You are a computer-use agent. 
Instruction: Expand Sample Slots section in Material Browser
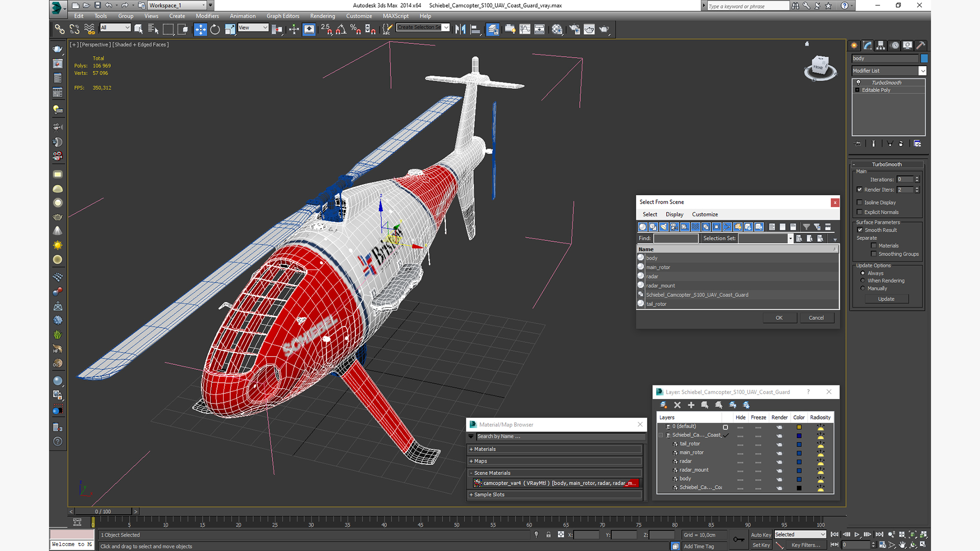[471, 494]
